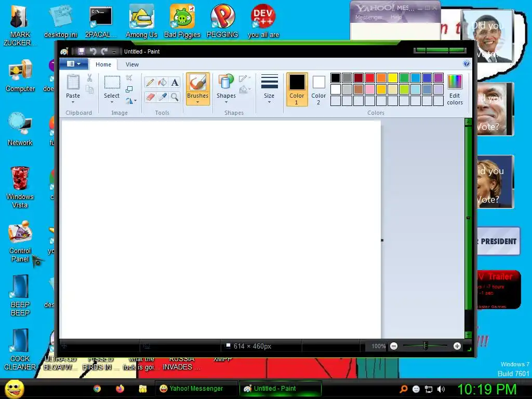The image size is (532, 399).
Task: Click Untitled - Paint taskbar button
Action: coord(280,389)
